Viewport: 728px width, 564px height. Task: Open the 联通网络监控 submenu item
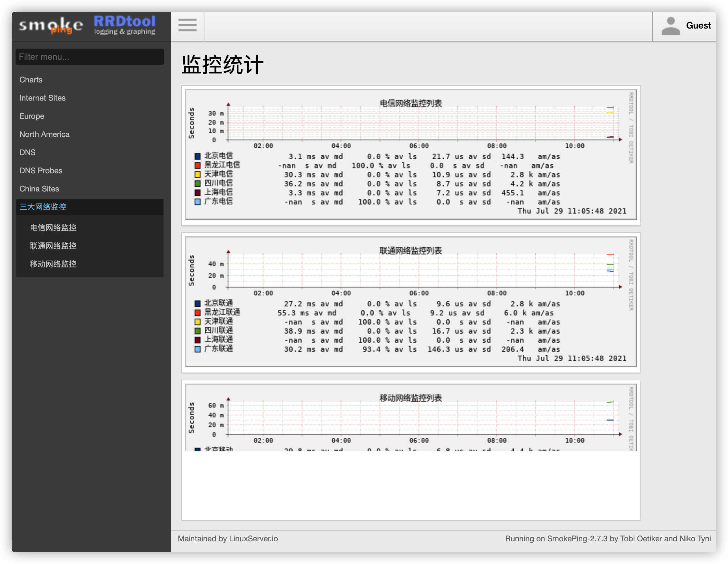point(53,246)
